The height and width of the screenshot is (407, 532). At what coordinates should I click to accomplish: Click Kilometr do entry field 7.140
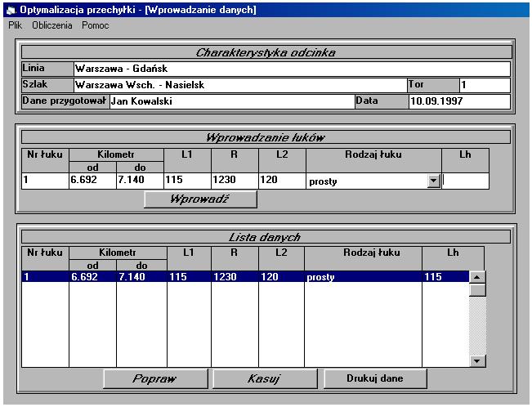coord(140,181)
